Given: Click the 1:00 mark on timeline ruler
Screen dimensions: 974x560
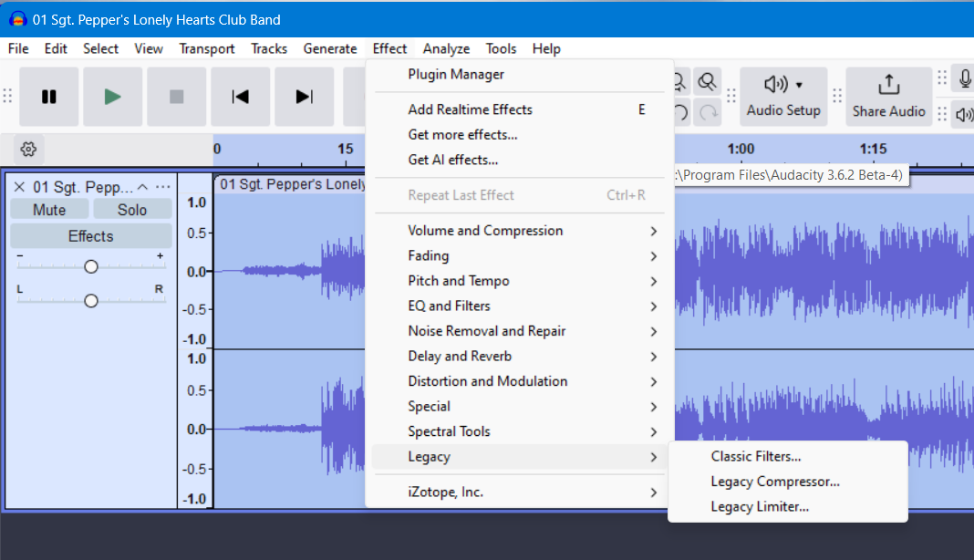Looking at the screenshot, I should pyautogui.click(x=741, y=150).
